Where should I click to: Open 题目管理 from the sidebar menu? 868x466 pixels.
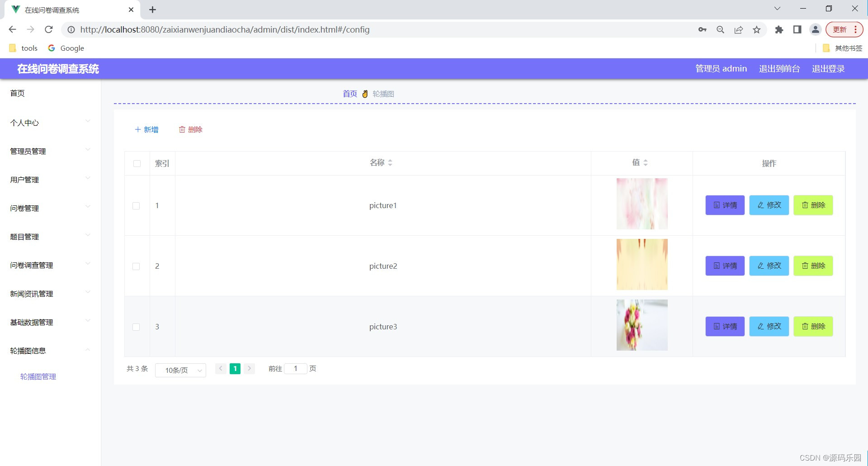[24, 237]
